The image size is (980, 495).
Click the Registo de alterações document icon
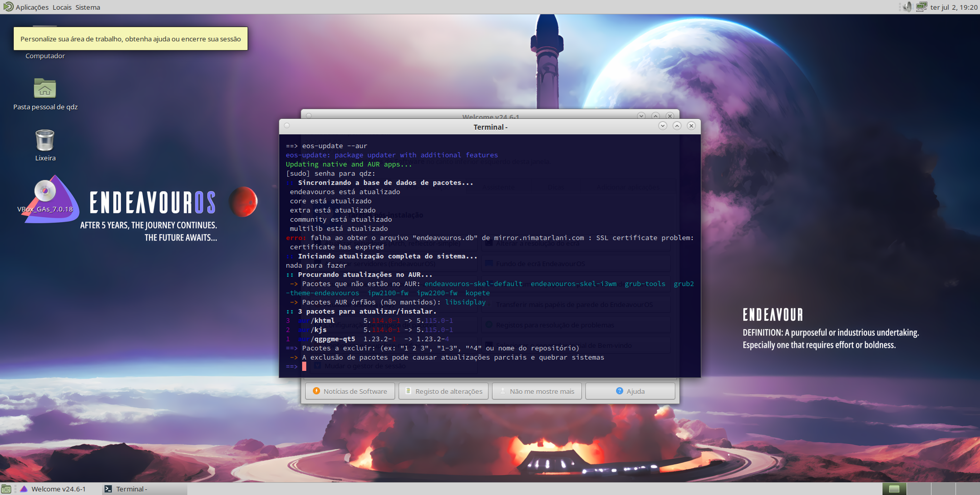(x=408, y=391)
